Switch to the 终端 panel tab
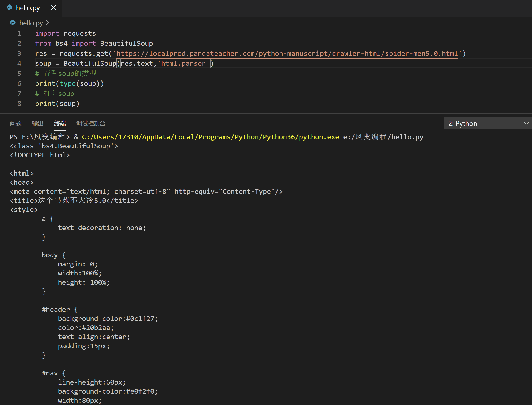This screenshot has width=532, height=405. [60, 123]
